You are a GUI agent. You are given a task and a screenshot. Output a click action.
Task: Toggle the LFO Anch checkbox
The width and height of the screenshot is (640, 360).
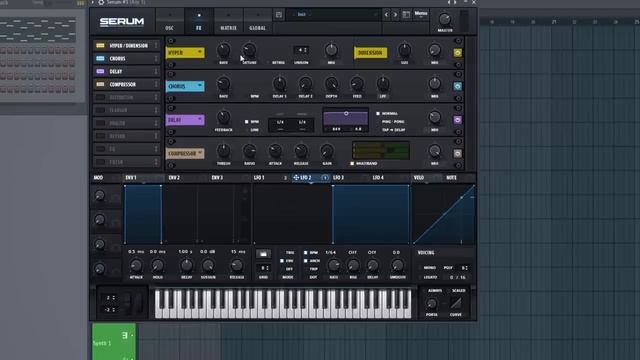click(305, 261)
